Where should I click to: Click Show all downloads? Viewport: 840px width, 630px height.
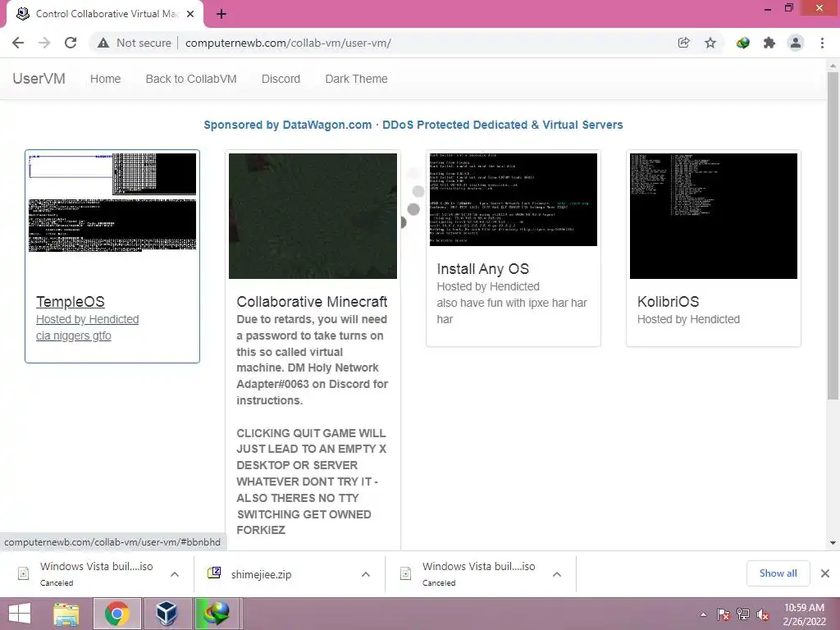tap(778, 573)
